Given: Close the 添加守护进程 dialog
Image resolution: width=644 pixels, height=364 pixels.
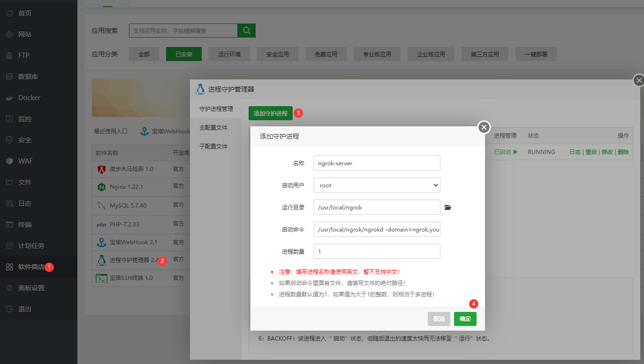Looking at the screenshot, I should [x=484, y=127].
